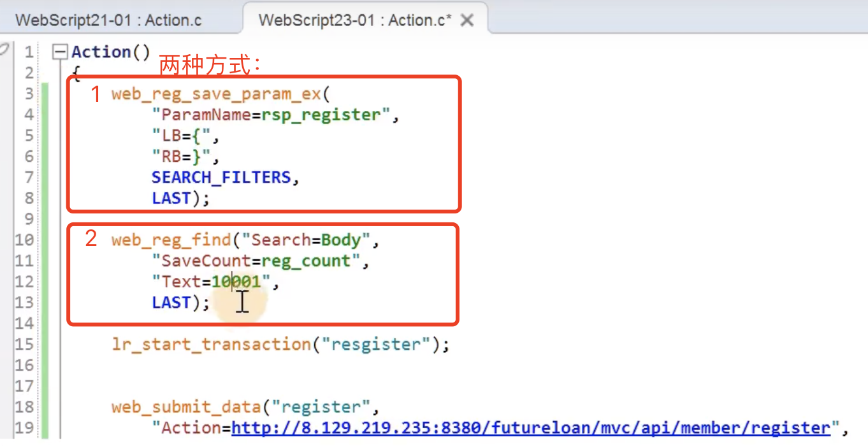
Task: Click the "SaveCount=reg_count" argument
Action: [x=256, y=261]
